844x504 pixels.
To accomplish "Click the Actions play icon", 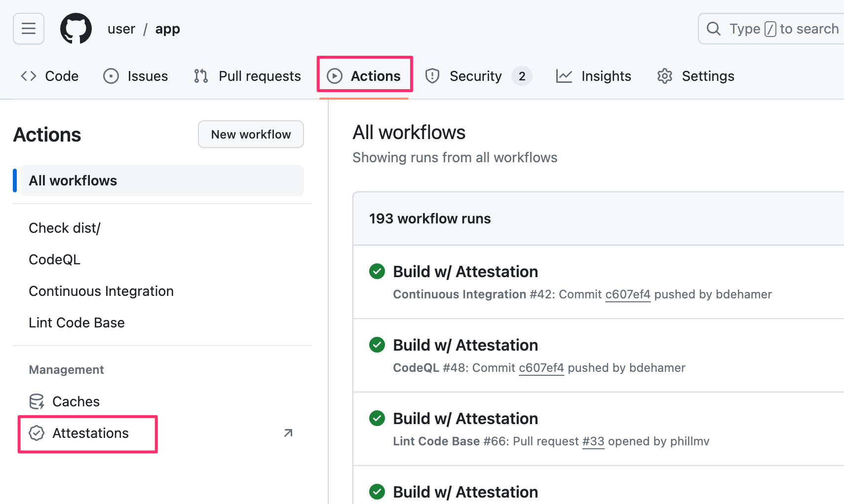I will coord(335,76).
